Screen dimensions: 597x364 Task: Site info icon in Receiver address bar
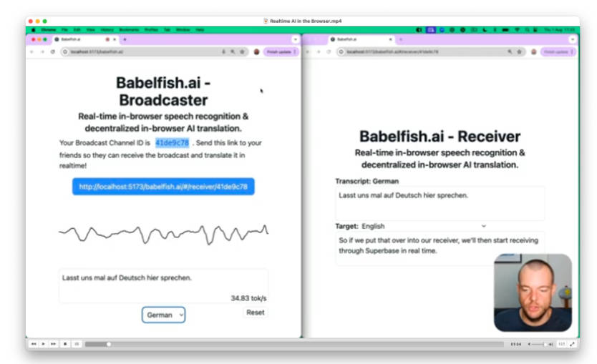341,51
